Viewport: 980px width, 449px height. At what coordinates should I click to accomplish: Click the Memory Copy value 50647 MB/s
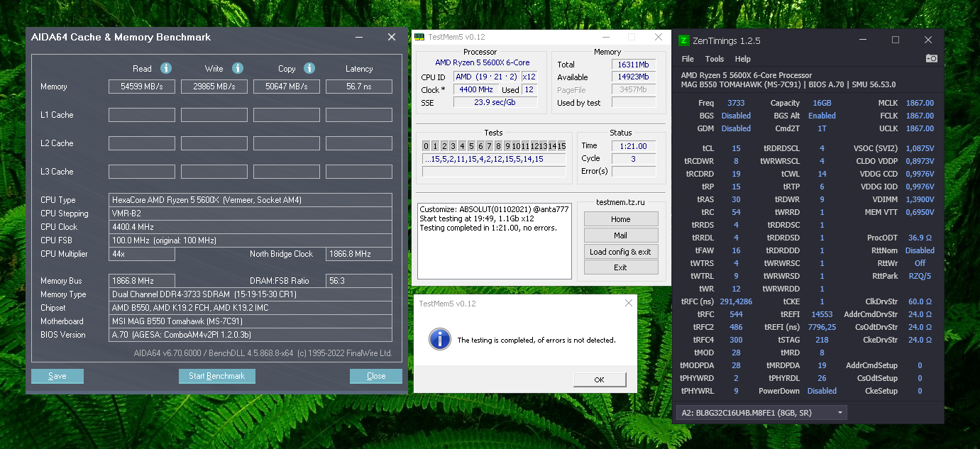pyautogui.click(x=287, y=87)
